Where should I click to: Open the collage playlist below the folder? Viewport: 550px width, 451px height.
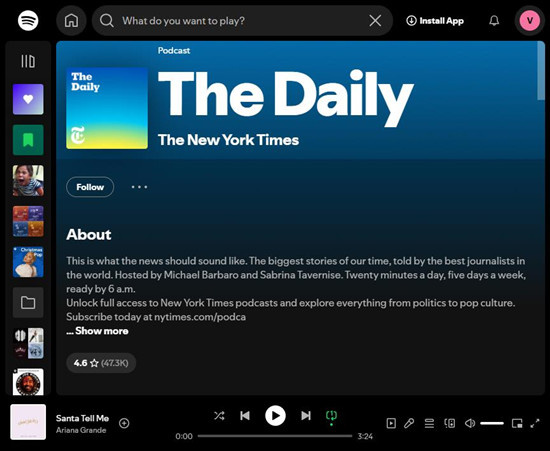coord(28,343)
